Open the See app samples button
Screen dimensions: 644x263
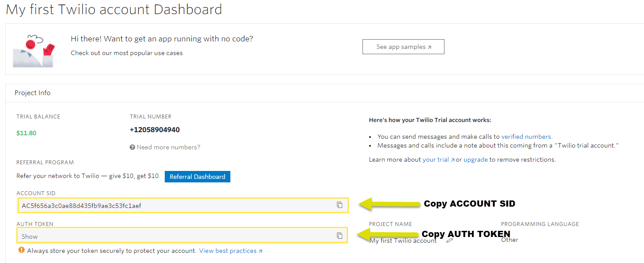point(403,47)
